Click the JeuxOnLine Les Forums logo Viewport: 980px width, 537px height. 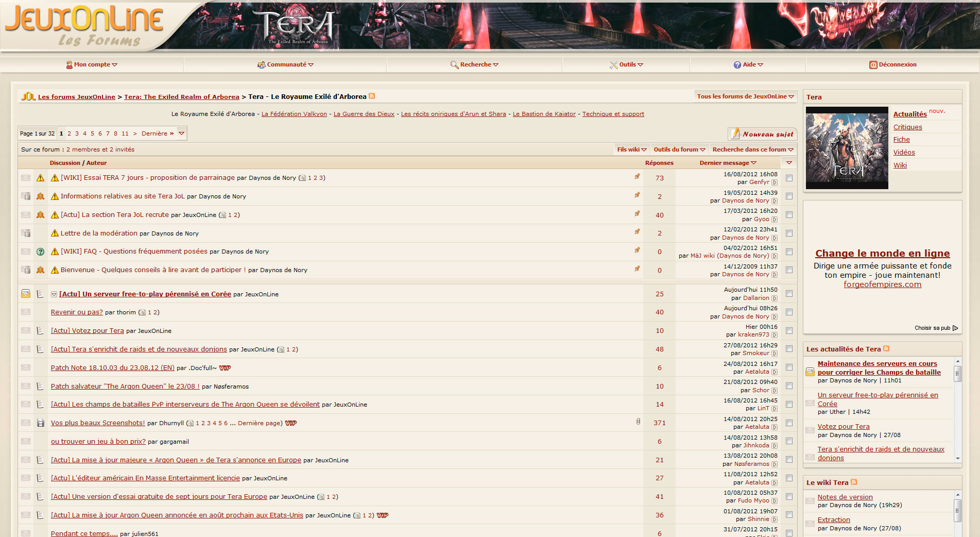85,25
